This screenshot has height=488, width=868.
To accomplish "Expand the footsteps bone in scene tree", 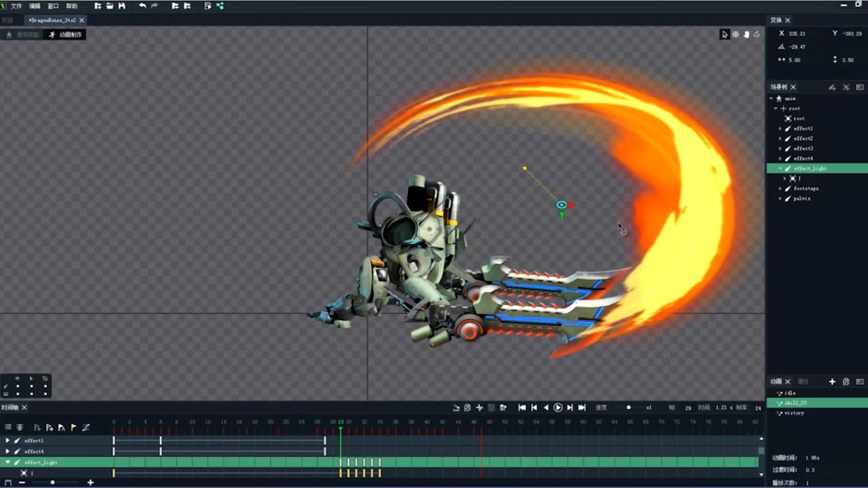I will click(x=780, y=188).
